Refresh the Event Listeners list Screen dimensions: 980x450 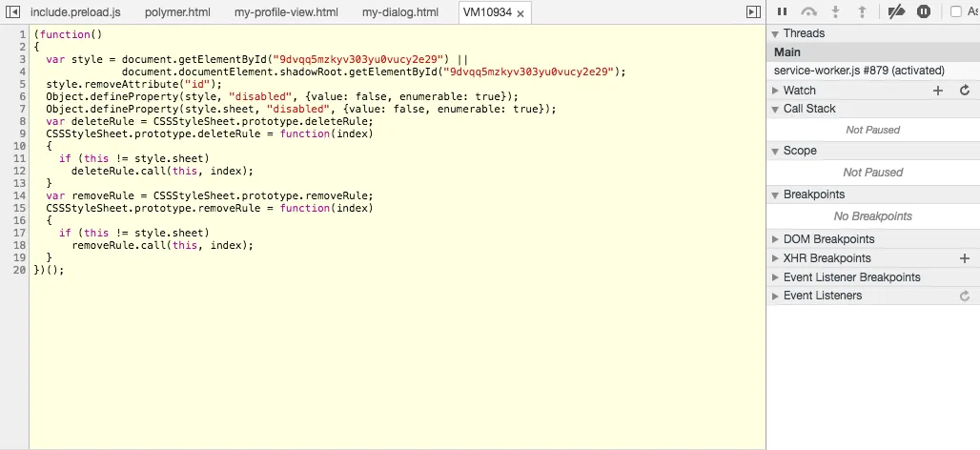point(965,296)
